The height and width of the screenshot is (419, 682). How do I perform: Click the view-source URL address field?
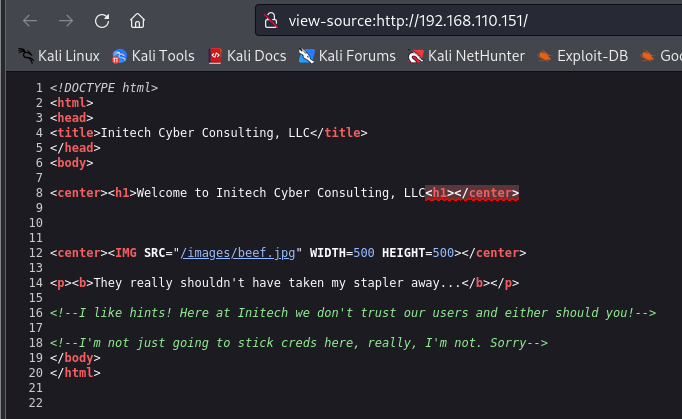(450, 20)
